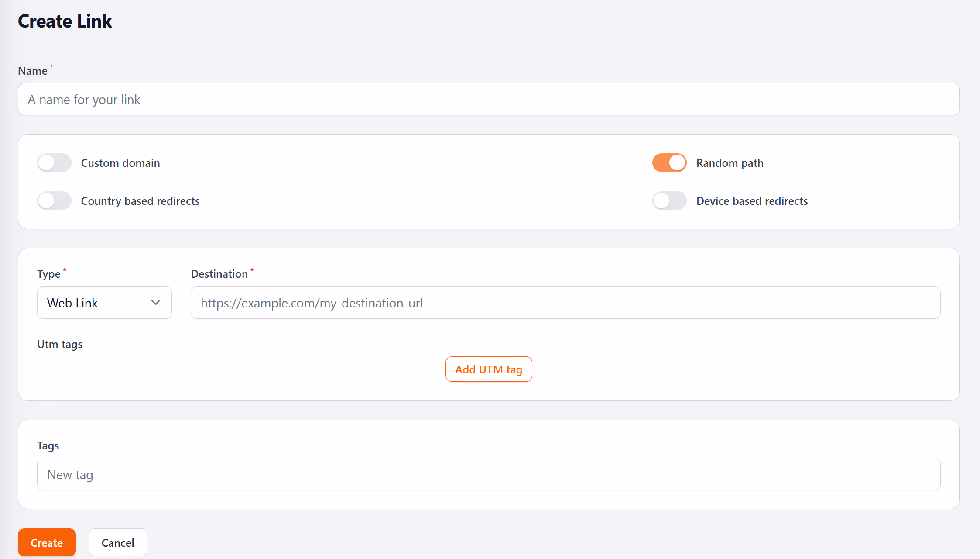The image size is (980, 559).
Task: Click the 'Device based redirects' label
Action: [x=752, y=200]
